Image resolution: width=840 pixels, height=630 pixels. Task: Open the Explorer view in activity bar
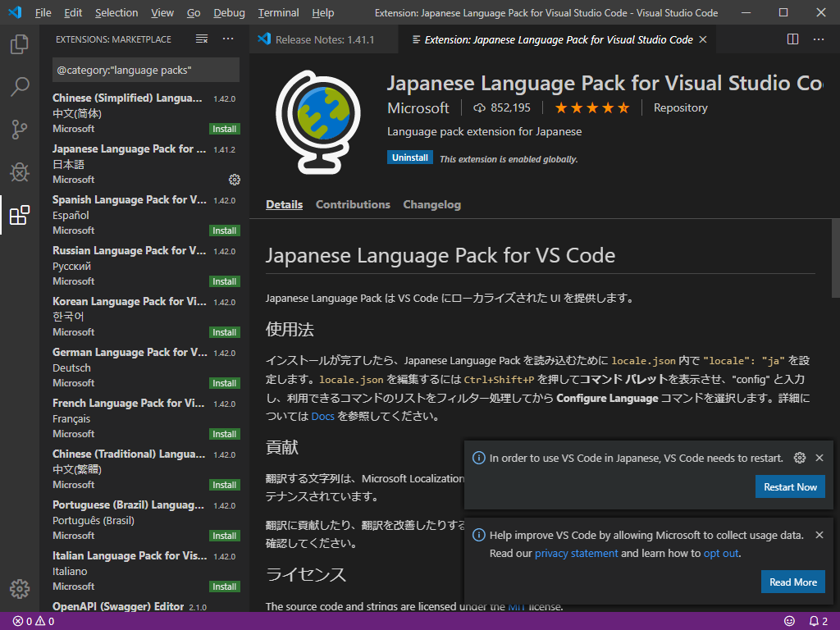(x=20, y=44)
